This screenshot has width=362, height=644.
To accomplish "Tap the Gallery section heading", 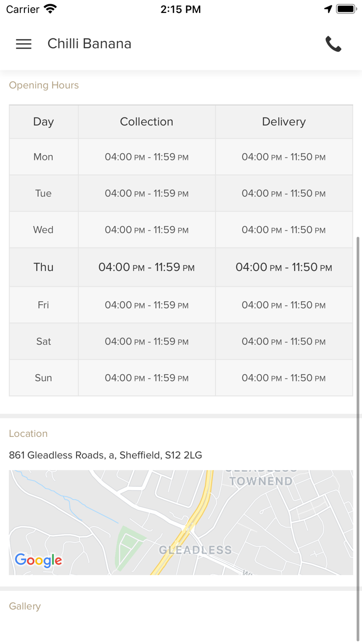I will (25, 606).
